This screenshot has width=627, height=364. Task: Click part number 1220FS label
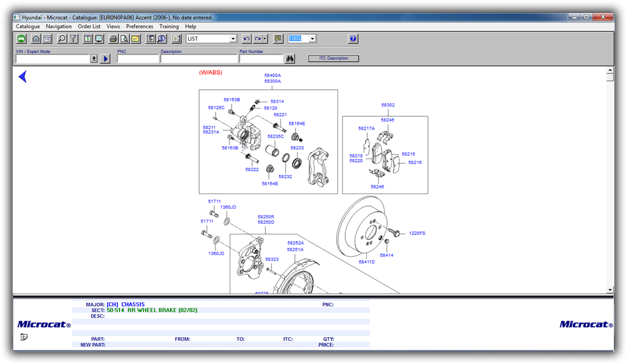[x=417, y=233]
